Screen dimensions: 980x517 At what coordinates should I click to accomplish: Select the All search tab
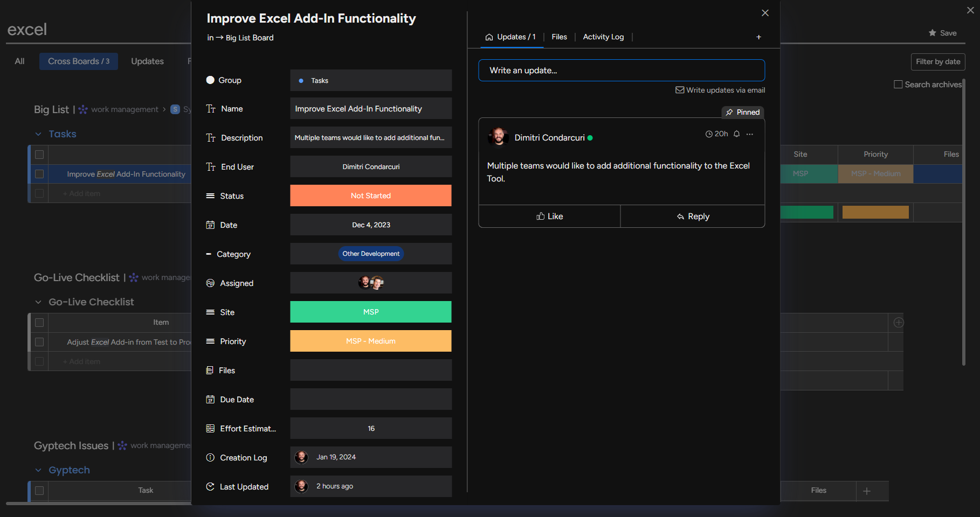click(20, 61)
